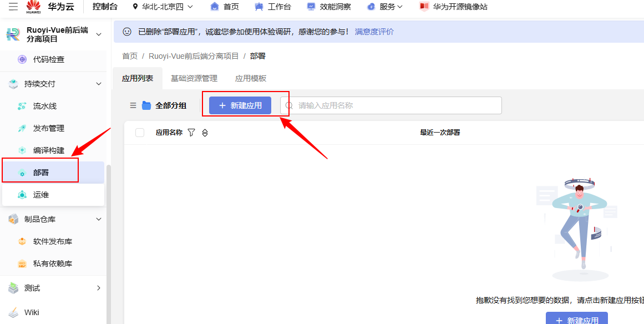Screen dimensions: 644x324
Task: Click the smiley face feedback icon
Action: point(128,32)
